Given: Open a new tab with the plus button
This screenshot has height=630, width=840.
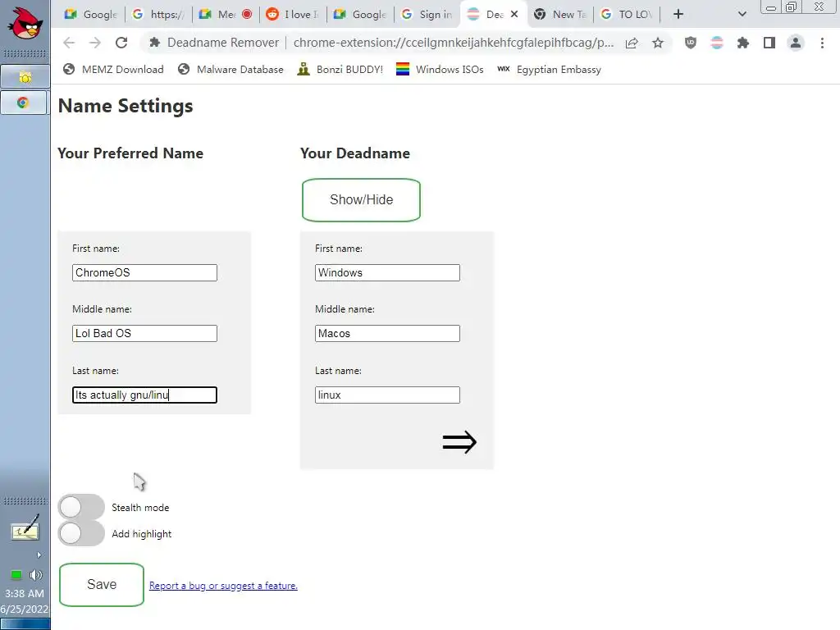Looking at the screenshot, I should (x=678, y=15).
